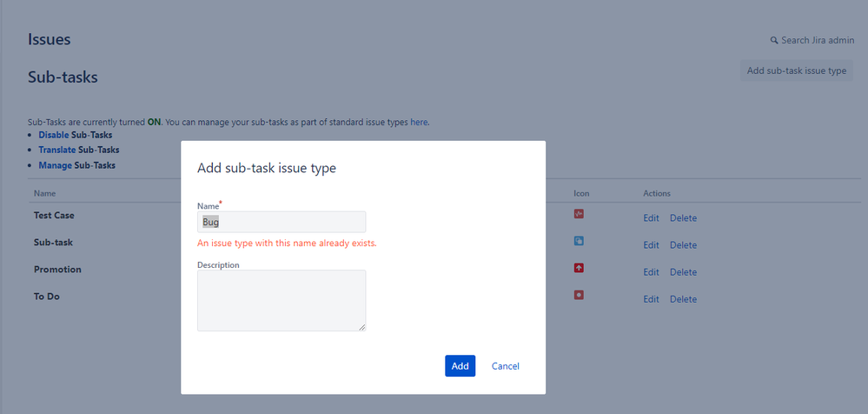Delete the Test Case sub-task
Image resolution: width=868 pixels, height=414 pixels.
tap(683, 217)
